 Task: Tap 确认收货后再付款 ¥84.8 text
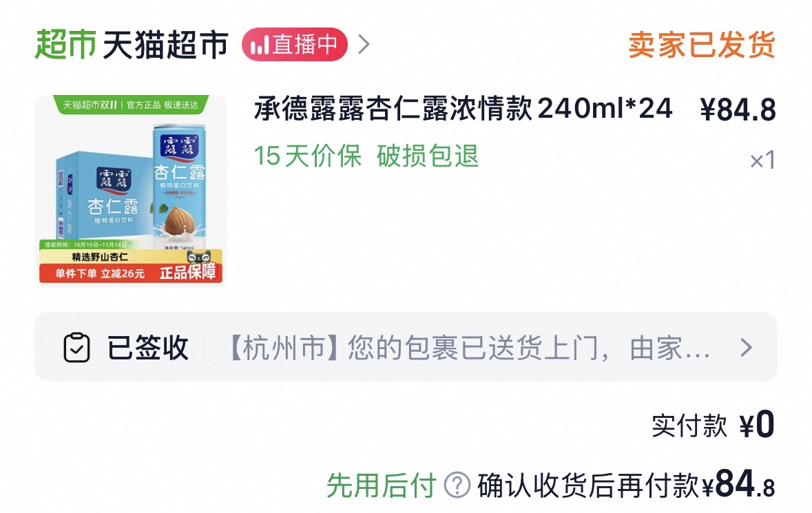pos(626,485)
